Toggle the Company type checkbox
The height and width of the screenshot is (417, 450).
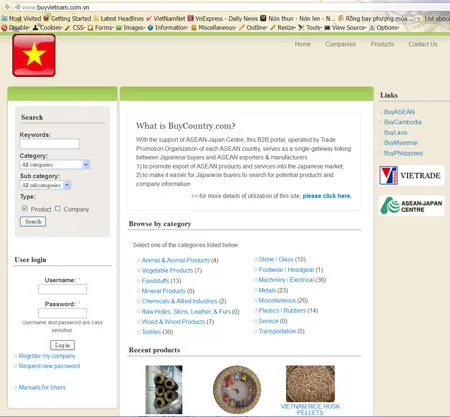[58, 208]
